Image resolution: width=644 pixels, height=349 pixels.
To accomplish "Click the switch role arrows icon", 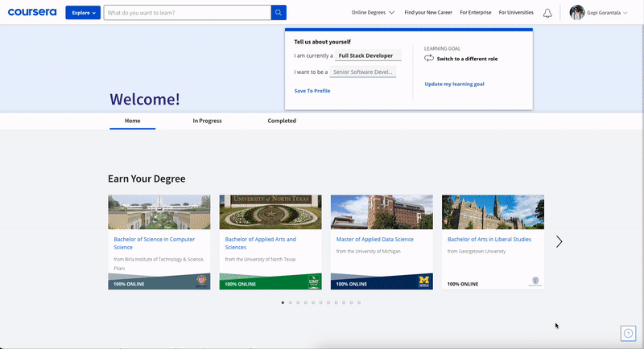I will 429,58.
